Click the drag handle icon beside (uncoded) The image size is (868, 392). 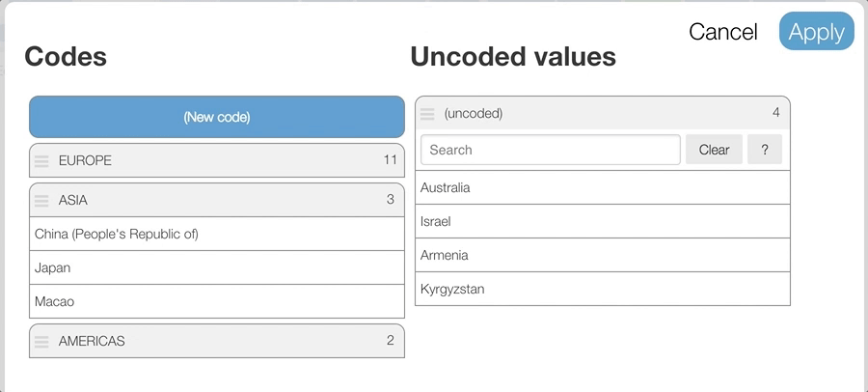[427, 114]
